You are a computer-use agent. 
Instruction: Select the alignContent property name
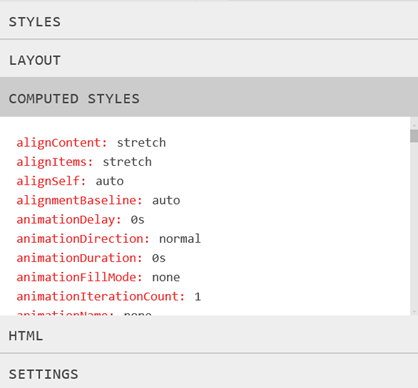[x=62, y=143]
